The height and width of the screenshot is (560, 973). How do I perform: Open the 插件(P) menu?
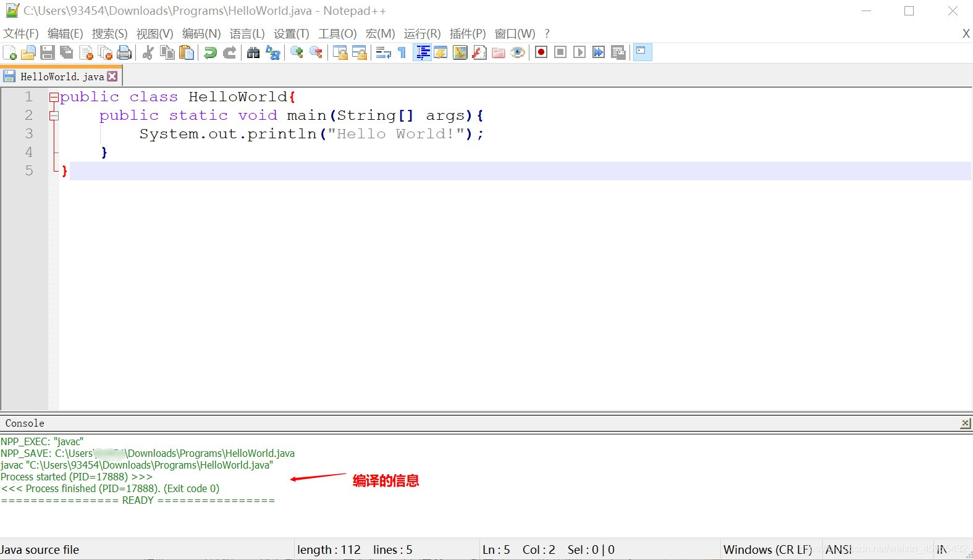468,33
